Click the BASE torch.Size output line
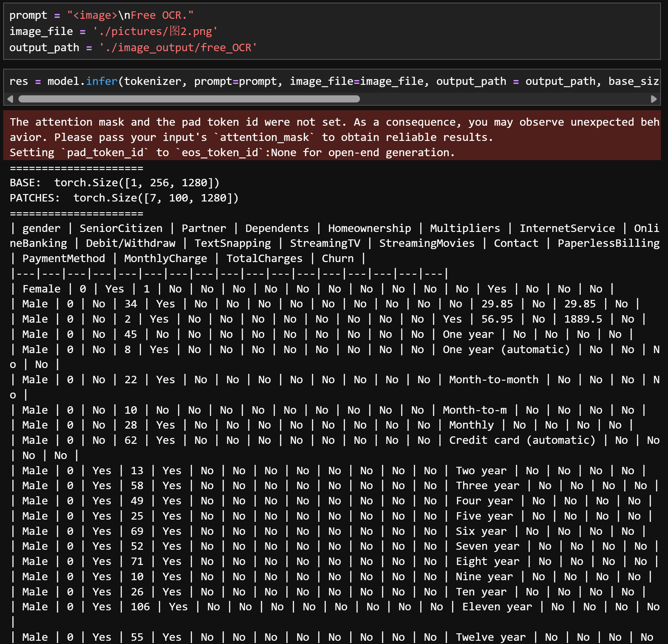Screen dimensions: 668x644 click(114, 183)
